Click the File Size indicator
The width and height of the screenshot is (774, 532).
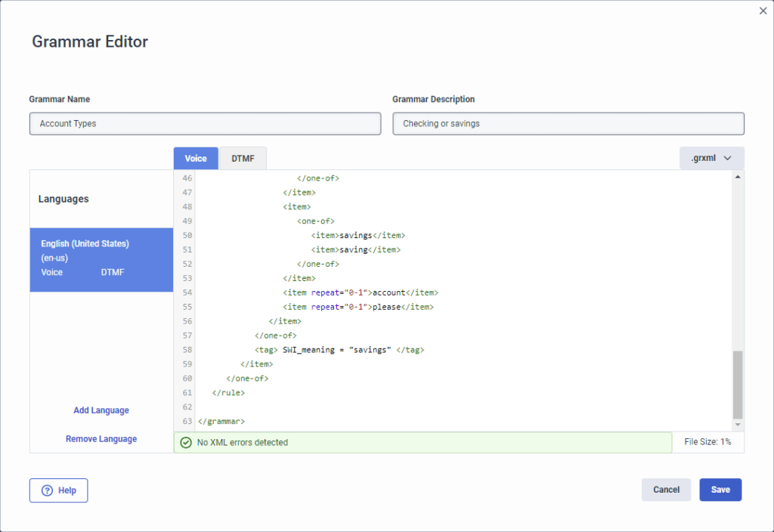(x=707, y=442)
